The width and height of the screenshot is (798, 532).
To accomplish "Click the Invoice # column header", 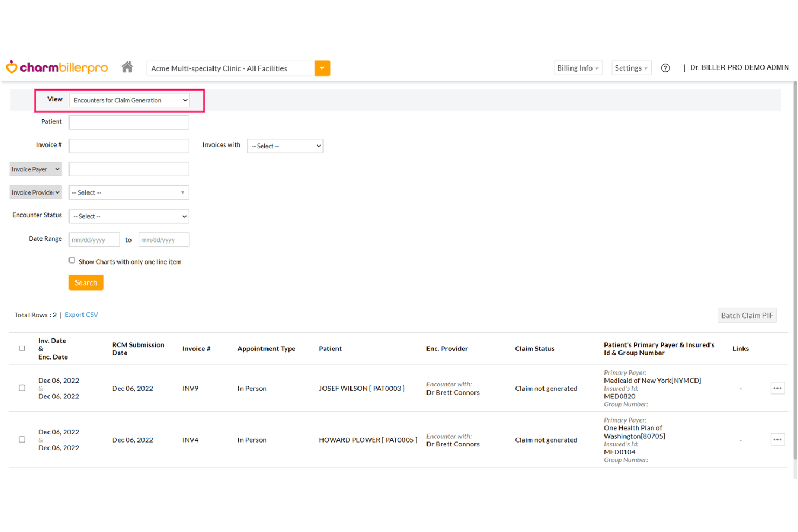I will tap(196, 349).
